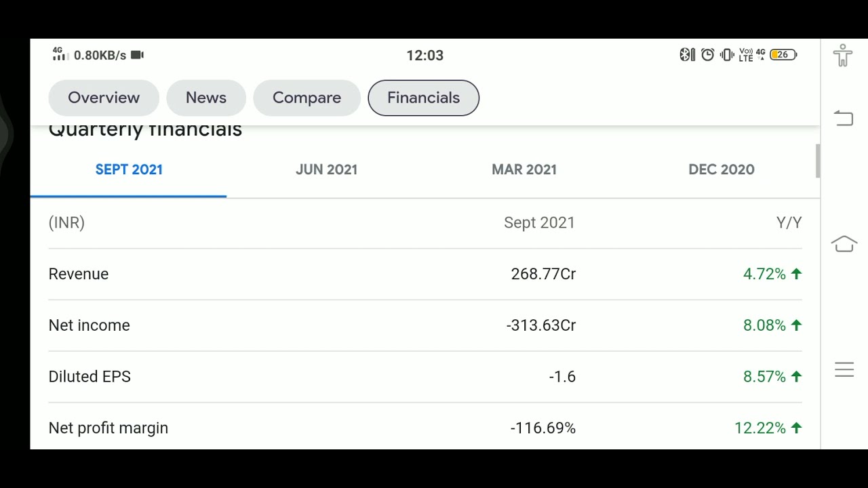Select the Financials tab

coord(424,98)
